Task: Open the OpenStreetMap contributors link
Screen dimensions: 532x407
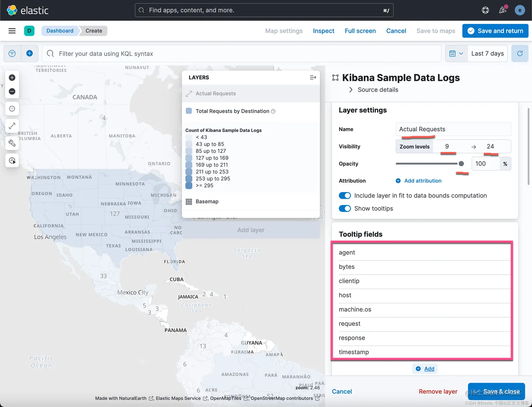Action: 285,398
